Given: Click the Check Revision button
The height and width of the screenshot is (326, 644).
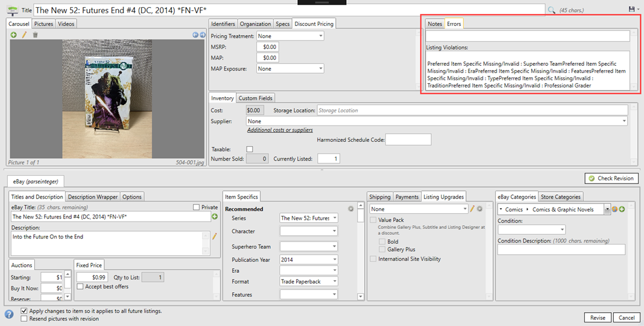Looking at the screenshot, I should point(611,179).
